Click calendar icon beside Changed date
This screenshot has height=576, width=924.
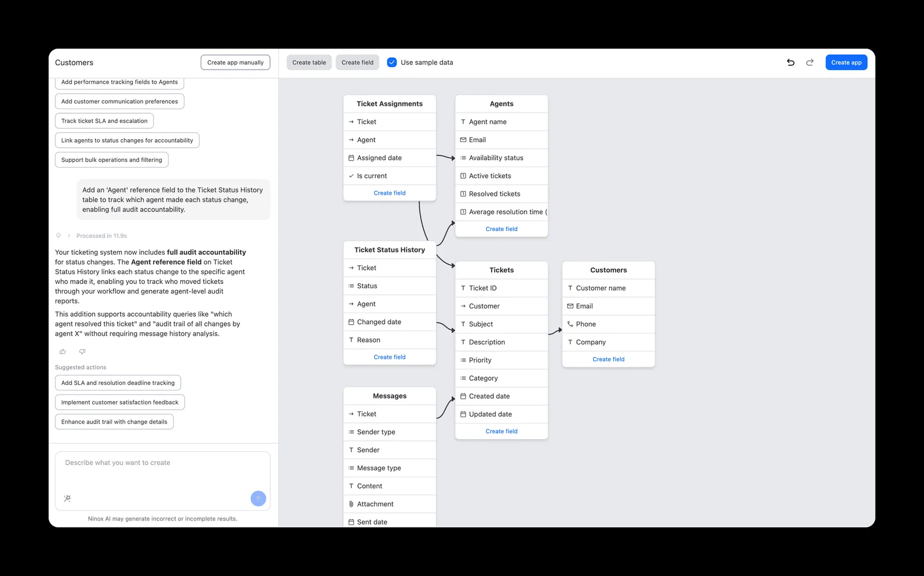(351, 322)
